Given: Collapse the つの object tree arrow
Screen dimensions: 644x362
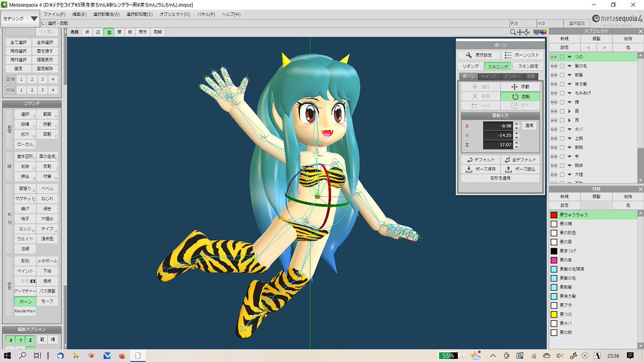Looking at the screenshot, I should [569, 56].
